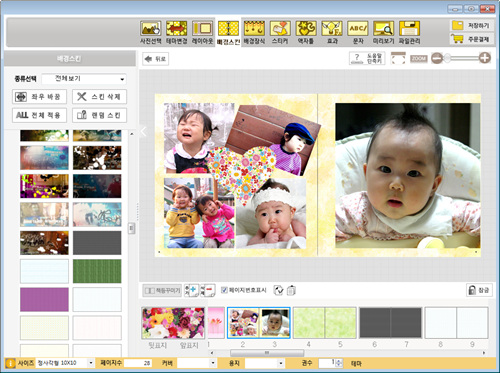
Task: Select the solid dark gray skin swatch
Action: (x=97, y=243)
